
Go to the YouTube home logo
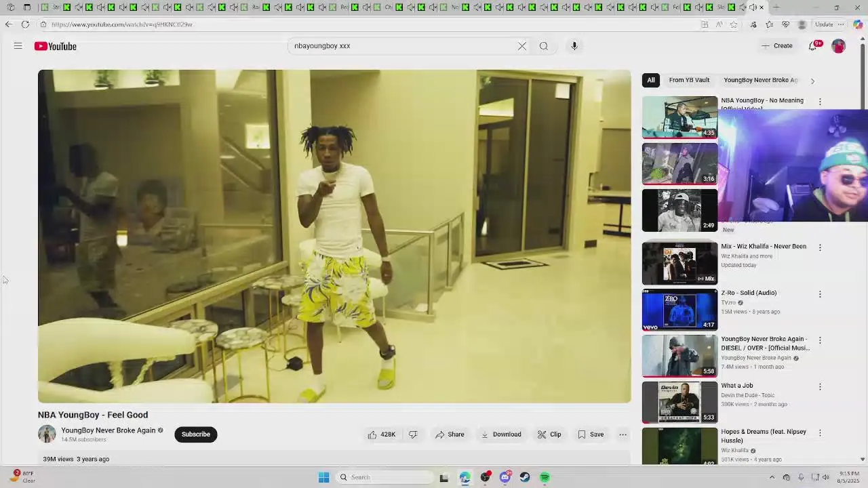tap(56, 46)
